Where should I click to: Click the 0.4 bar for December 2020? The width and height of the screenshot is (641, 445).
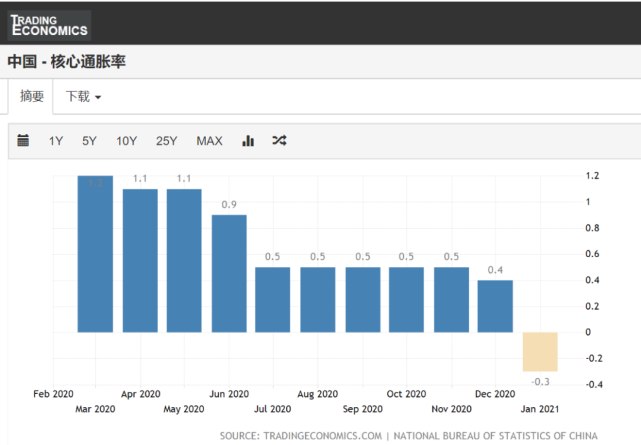point(495,306)
